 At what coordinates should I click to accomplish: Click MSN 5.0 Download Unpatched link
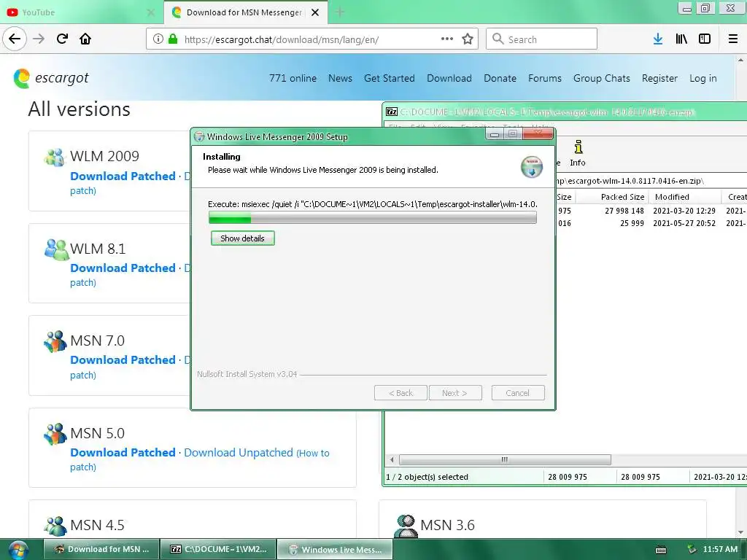click(x=239, y=452)
